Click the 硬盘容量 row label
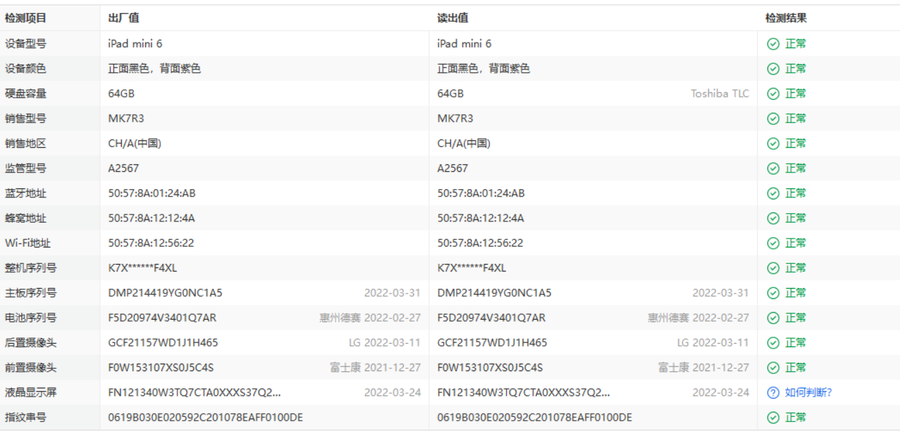This screenshot has width=900, height=431. [26, 94]
